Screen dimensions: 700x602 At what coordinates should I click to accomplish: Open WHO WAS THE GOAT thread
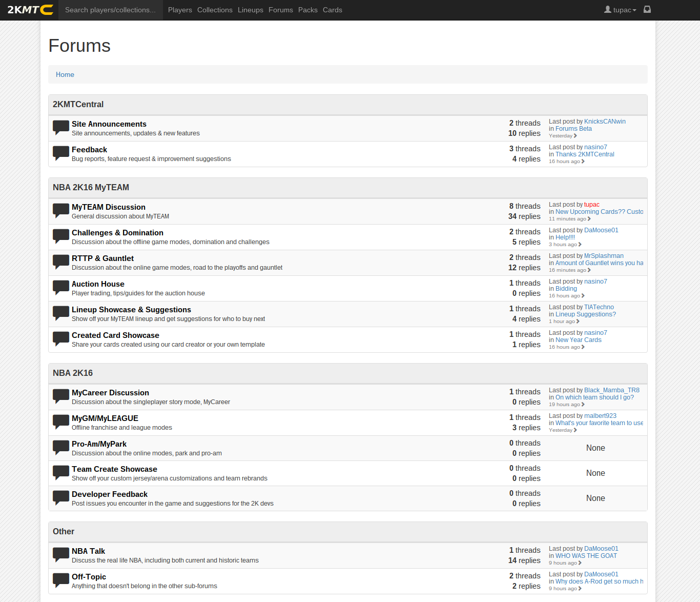[586, 556]
